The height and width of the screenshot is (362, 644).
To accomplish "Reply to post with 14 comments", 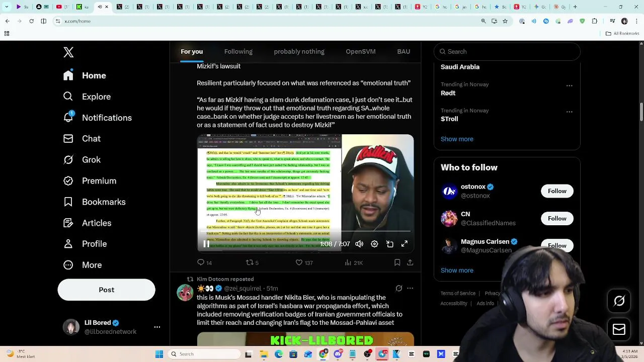I will 204,262.
